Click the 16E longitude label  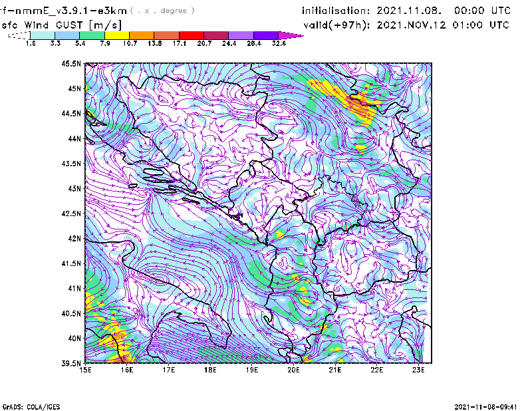pos(127,370)
